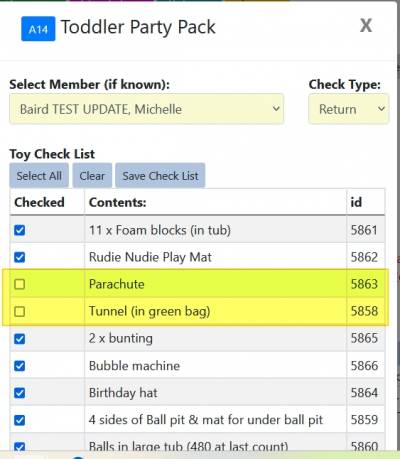Click the id column header
This screenshot has height=459, width=400.
coord(356,202)
